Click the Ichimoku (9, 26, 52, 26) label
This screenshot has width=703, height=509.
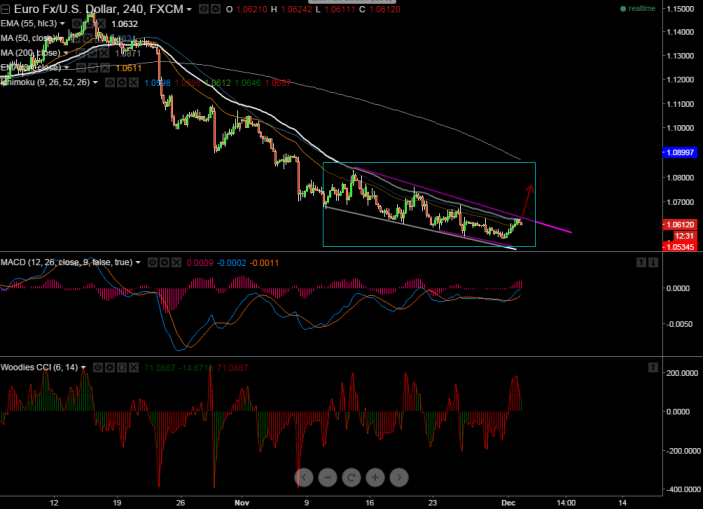click(x=45, y=83)
